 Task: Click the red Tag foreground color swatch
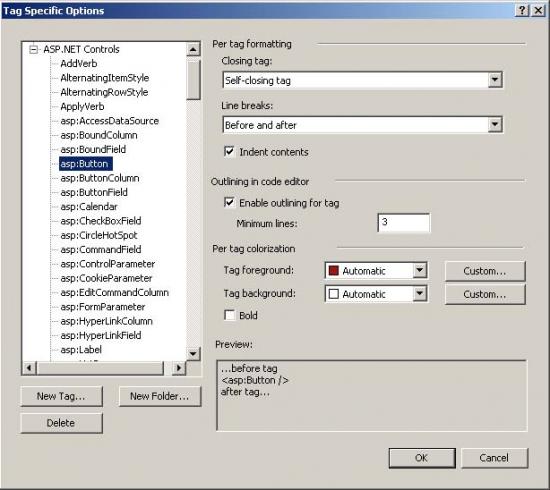pyautogui.click(x=333, y=270)
